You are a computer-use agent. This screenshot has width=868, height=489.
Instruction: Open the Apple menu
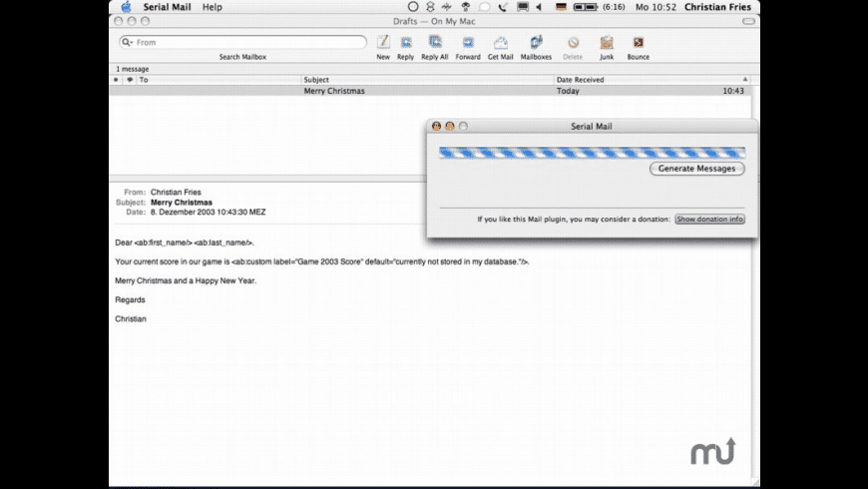[x=127, y=7]
